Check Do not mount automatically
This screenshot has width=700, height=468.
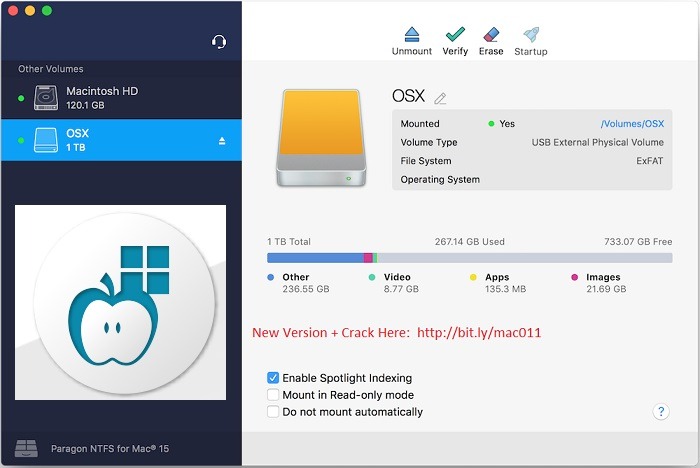[x=273, y=412]
